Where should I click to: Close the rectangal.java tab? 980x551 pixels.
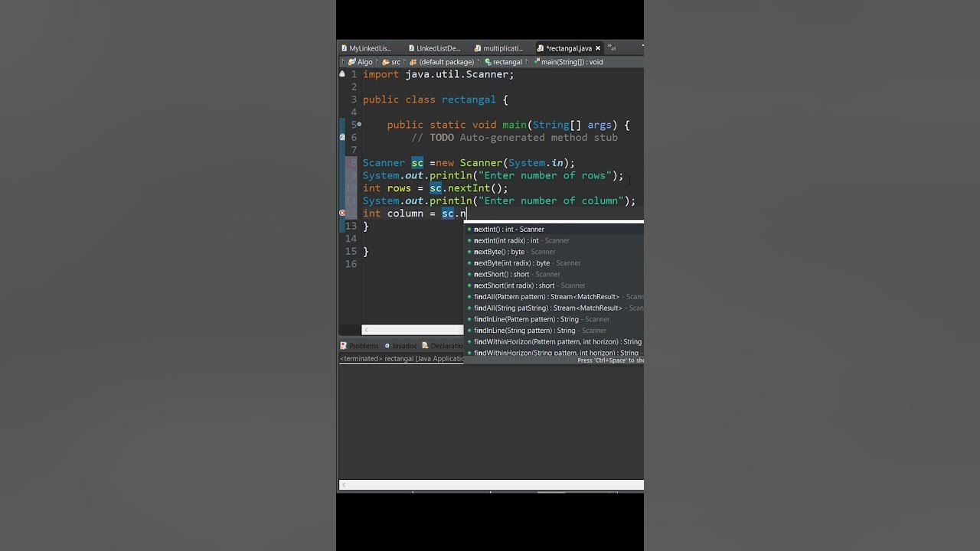(598, 48)
